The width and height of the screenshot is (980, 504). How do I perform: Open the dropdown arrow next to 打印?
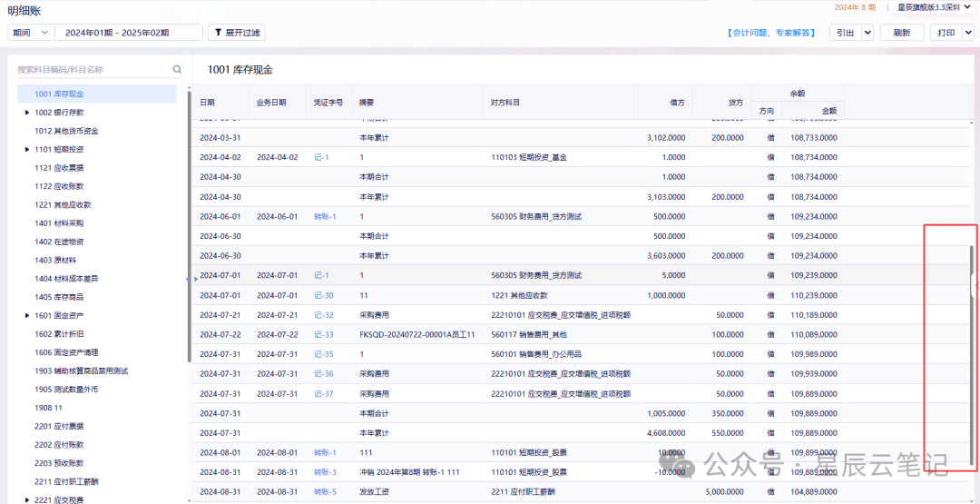(968, 33)
